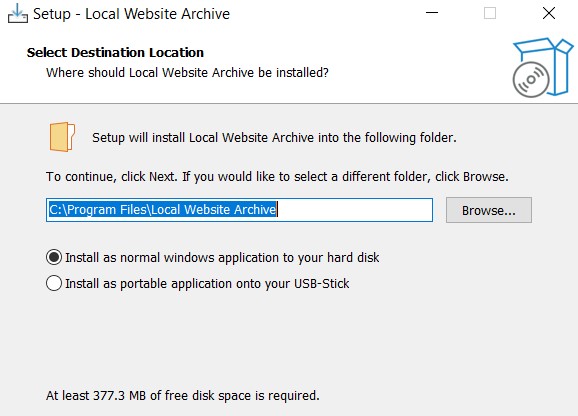The height and width of the screenshot is (416, 578).
Task: Click 'At least 377.3 MB' disk space text
Action: coord(182,395)
